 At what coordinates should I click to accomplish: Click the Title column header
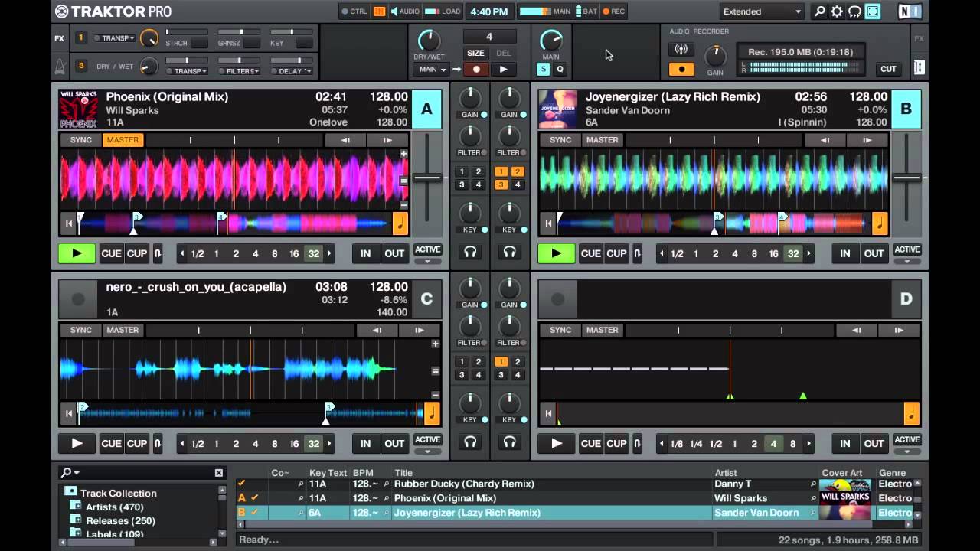403,473
